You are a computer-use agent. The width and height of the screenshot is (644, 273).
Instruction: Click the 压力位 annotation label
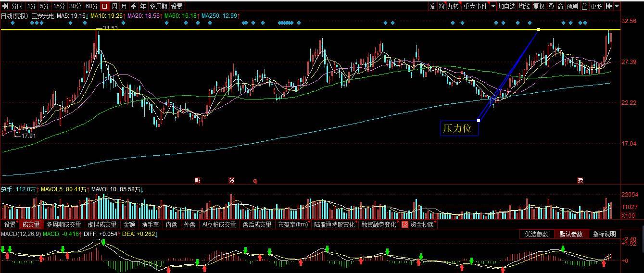[458, 128]
